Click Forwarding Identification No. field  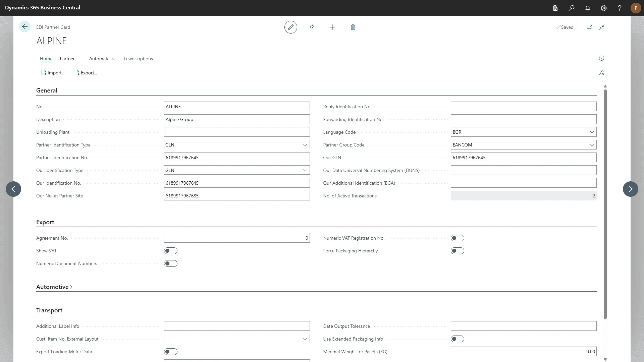pyautogui.click(x=524, y=119)
